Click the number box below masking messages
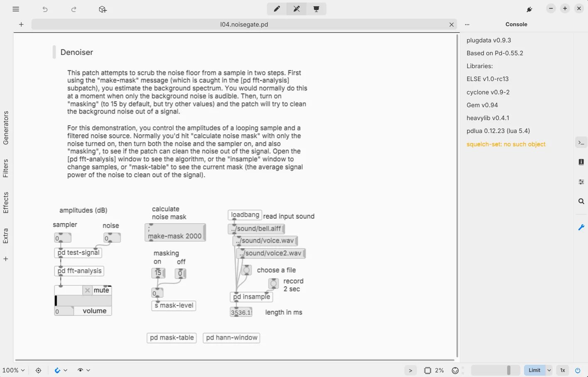The height and width of the screenshot is (377, 588). [157, 293]
